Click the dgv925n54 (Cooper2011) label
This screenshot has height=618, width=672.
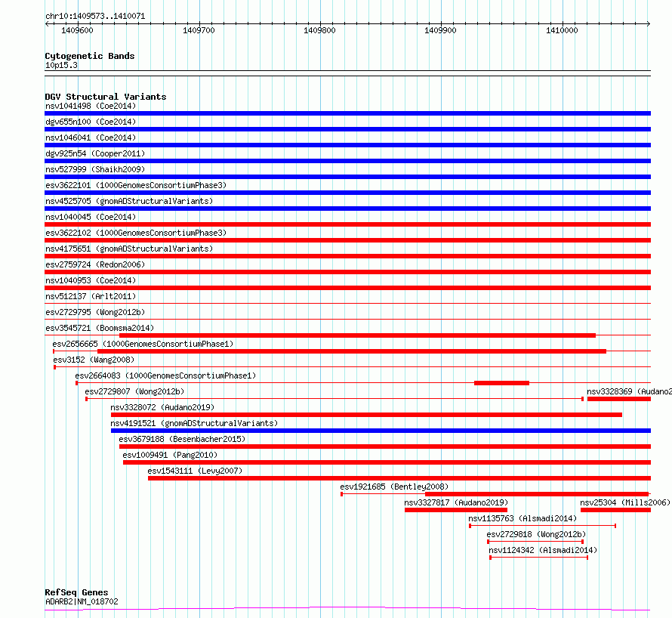pos(95,153)
